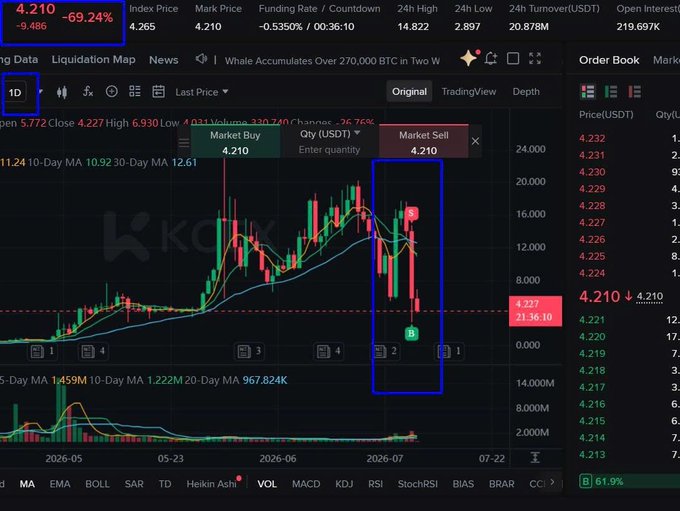Select the 1D timeframe button
Viewport: 680px width, 511px height.
click(x=15, y=93)
